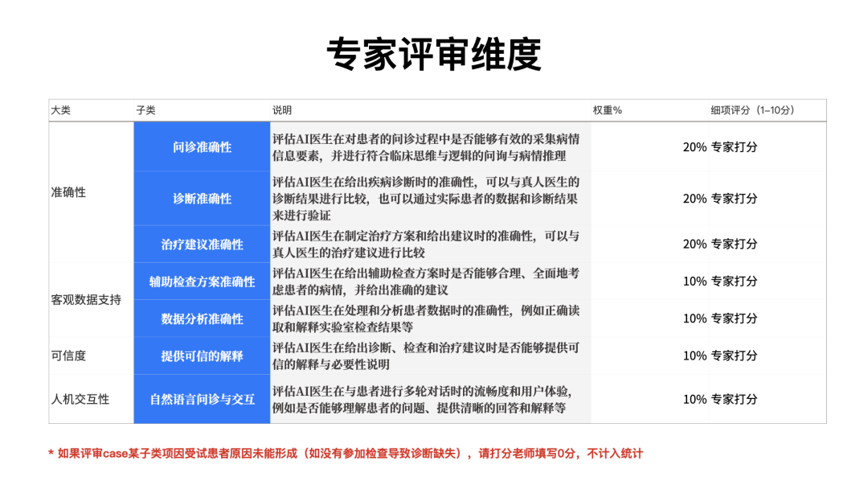Click the 客观数据支持 category cell
Image resolution: width=868 pixels, height=489 pixels.
86,300
